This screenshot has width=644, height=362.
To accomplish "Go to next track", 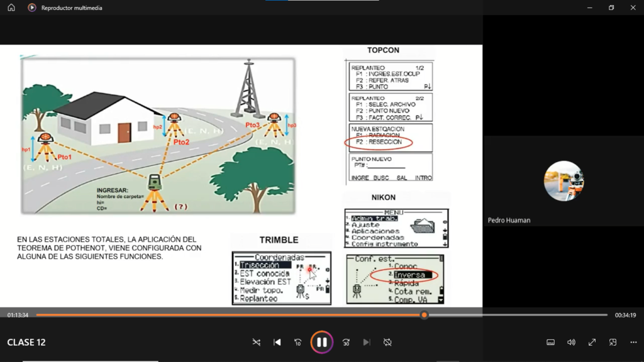I will click(367, 342).
